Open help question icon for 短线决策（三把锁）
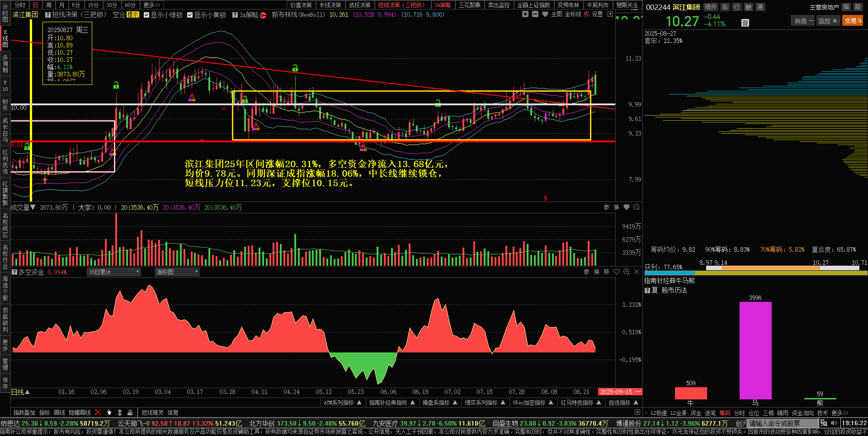This screenshot has width=868, height=436. point(47,15)
